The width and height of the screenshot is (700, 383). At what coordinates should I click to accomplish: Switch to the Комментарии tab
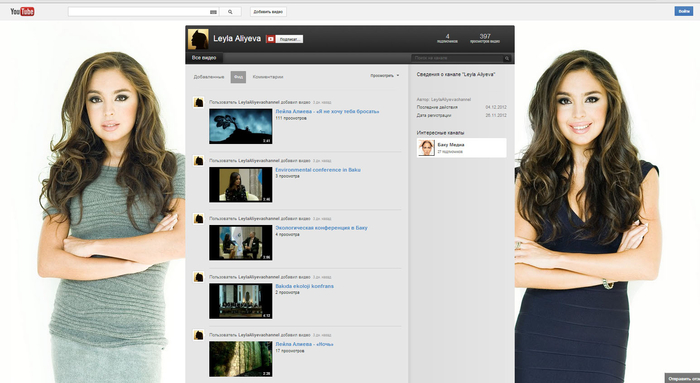coord(268,77)
